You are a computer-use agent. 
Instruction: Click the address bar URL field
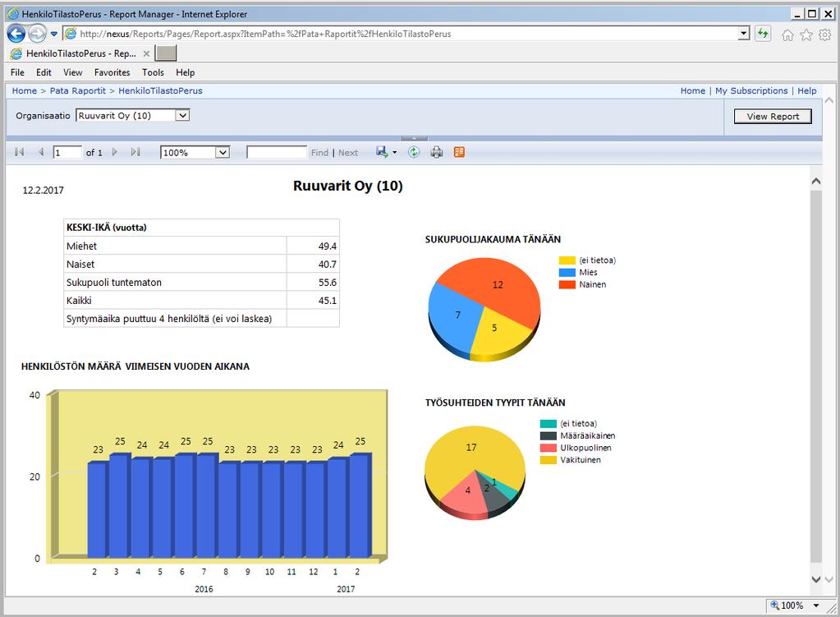(x=400, y=34)
